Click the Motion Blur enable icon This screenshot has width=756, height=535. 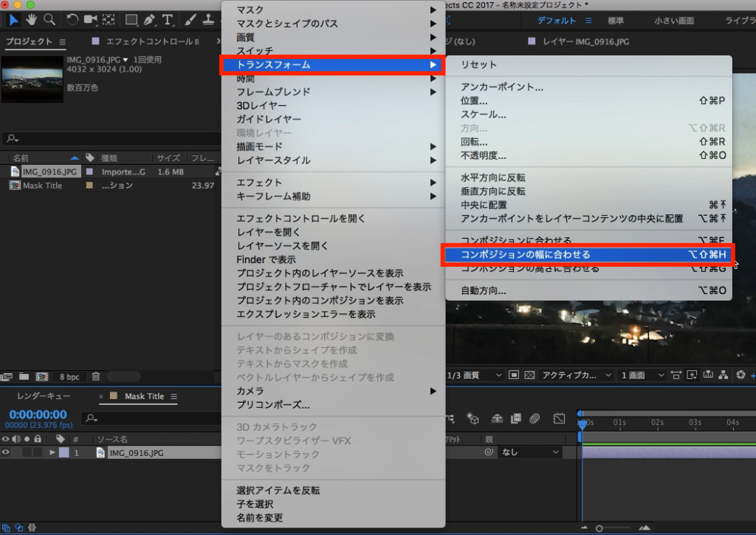535,419
